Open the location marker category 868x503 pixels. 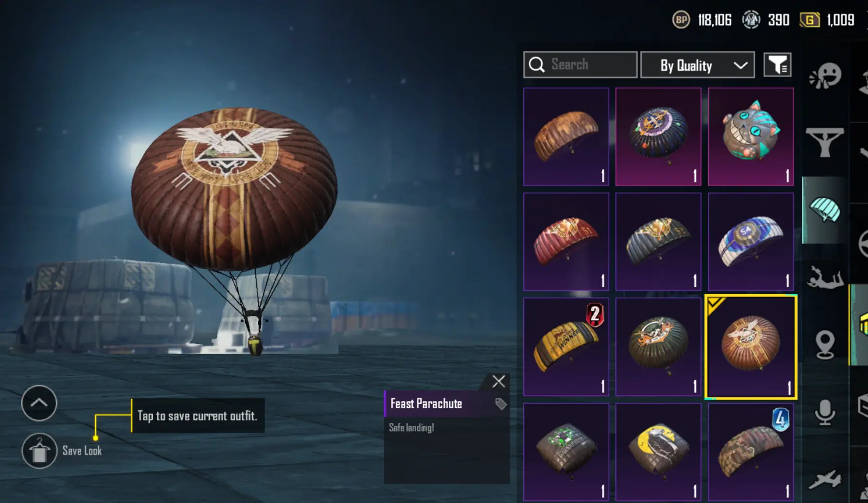(x=825, y=345)
